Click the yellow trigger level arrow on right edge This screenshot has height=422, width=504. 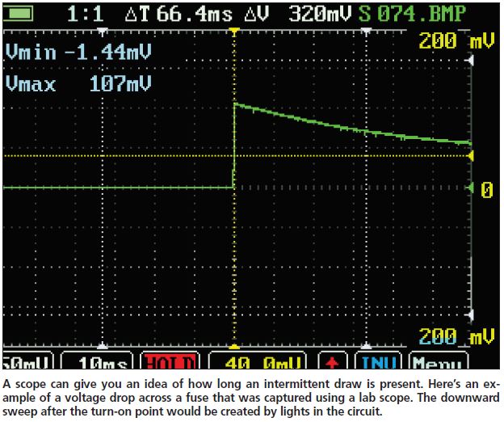coord(470,156)
